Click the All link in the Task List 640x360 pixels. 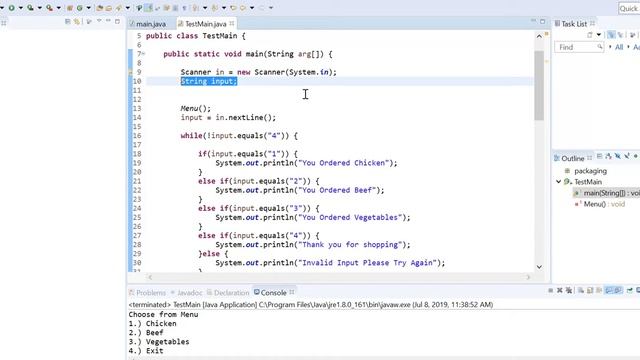pos(619,47)
